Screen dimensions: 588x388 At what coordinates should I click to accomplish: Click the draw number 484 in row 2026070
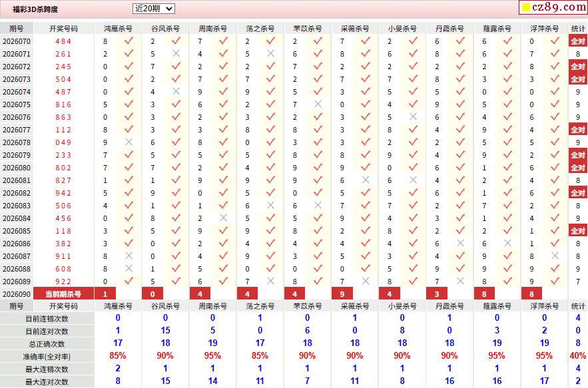(x=63, y=41)
